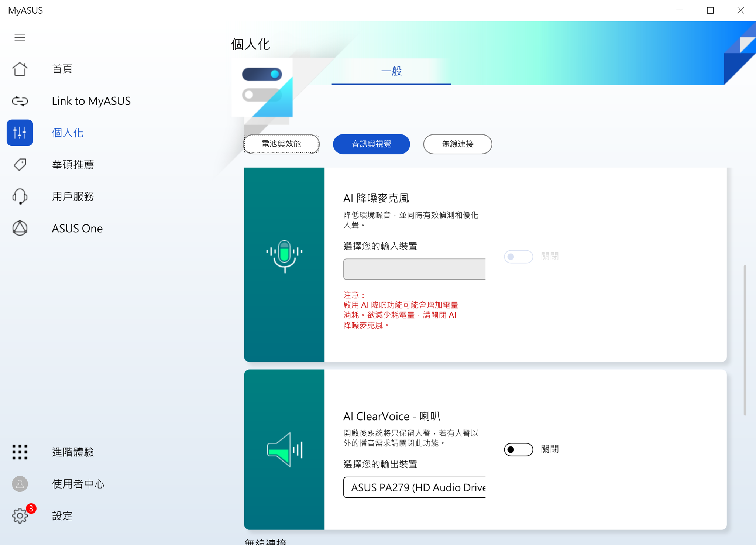756x545 pixels.
Task: Switch to the 一般 tab
Action: [x=391, y=71]
